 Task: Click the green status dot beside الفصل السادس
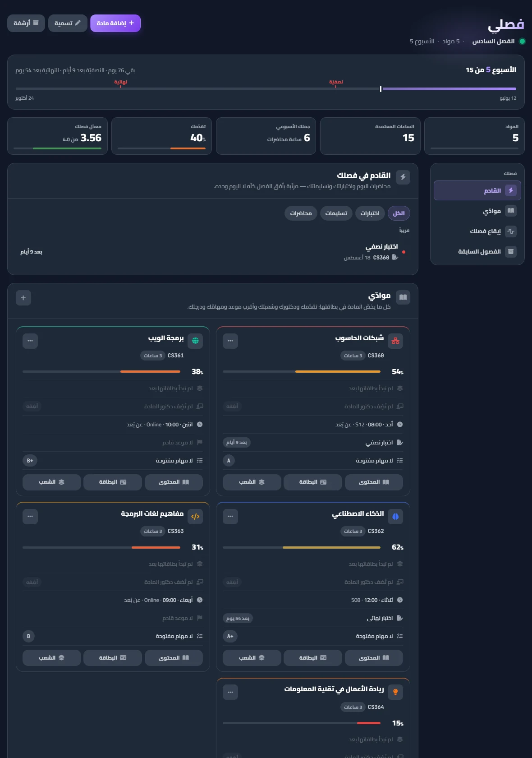coord(522,42)
